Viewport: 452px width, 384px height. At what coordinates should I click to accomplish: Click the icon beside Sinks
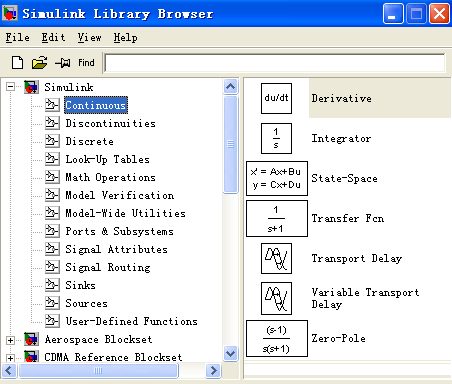click(x=52, y=285)
